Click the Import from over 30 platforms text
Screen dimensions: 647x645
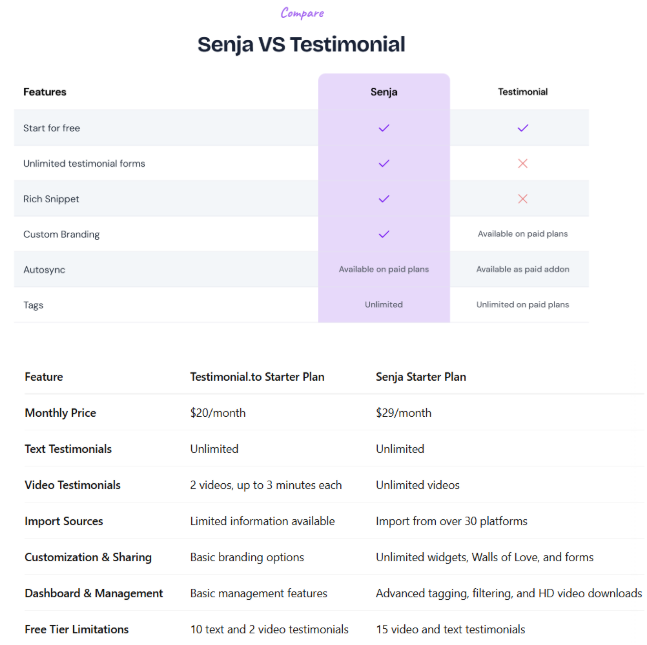(x=451, y=521)
